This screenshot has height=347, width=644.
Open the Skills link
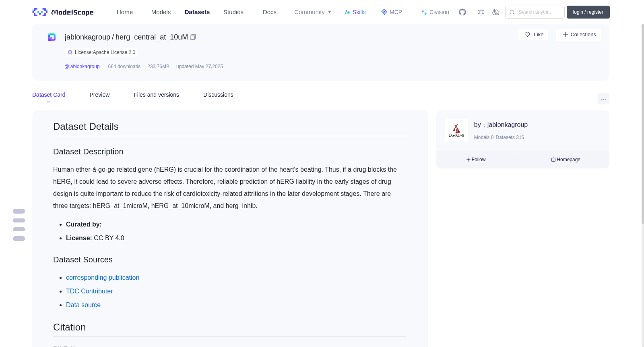[355, 12]
